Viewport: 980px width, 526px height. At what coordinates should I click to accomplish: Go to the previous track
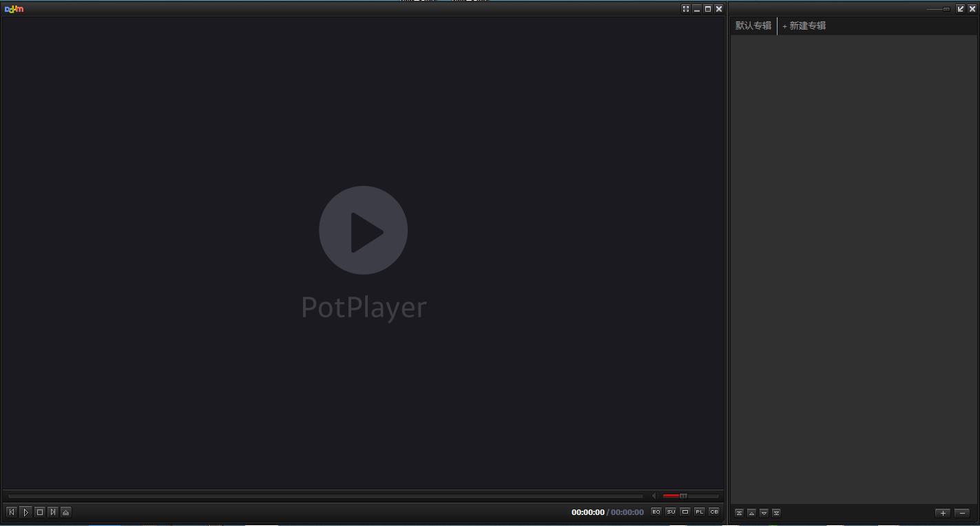coord(12,512)
